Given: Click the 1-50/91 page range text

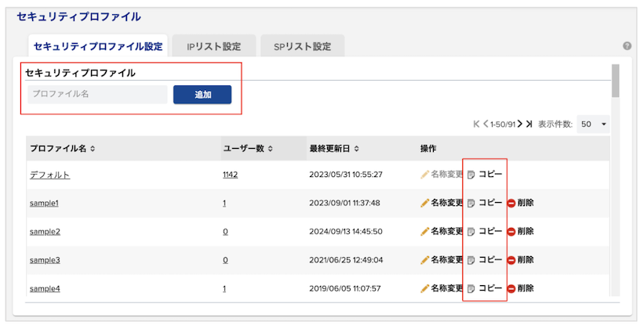Looking at the screenshot, I should [x=503, y=125].
